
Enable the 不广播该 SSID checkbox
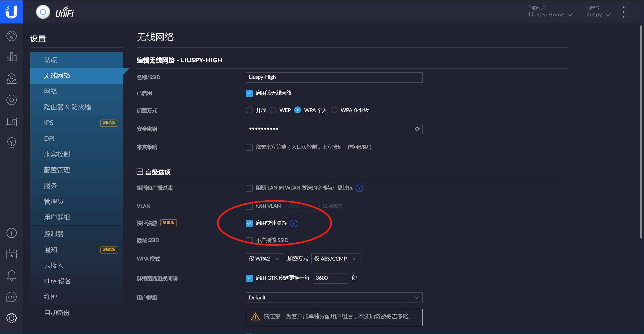(x=249, y=240)
